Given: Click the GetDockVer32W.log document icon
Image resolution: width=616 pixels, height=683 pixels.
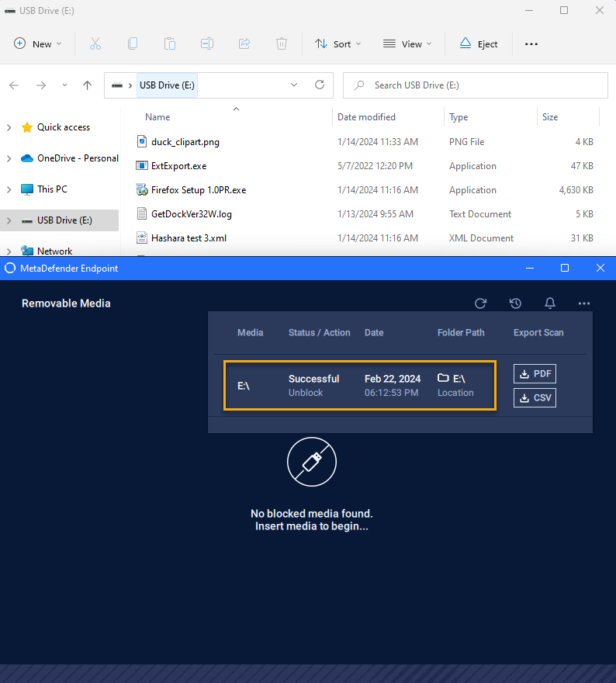Looking at the screenshot, I should [x=141, y=213].
